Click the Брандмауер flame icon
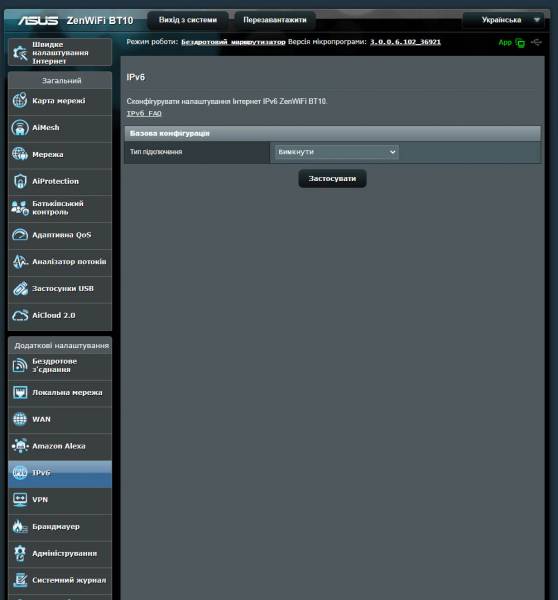558x600 pixels. (20, 527)
